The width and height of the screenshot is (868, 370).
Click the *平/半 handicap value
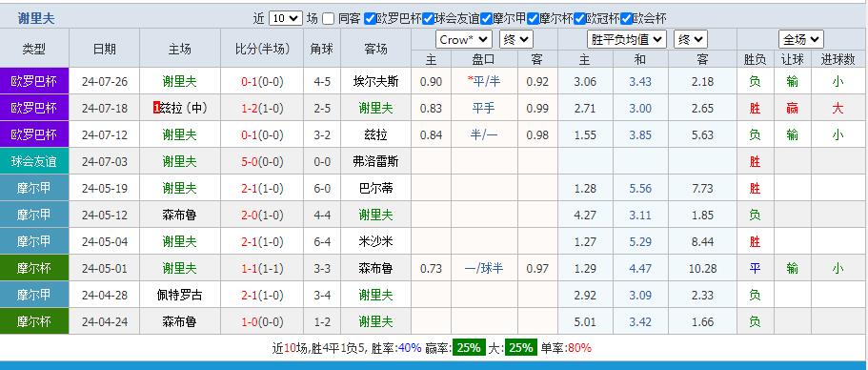point(484,81)
